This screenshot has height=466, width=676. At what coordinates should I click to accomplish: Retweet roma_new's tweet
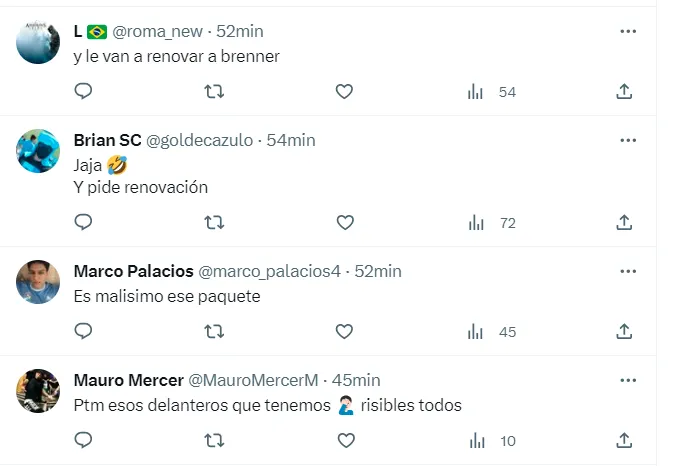(214, 92)
